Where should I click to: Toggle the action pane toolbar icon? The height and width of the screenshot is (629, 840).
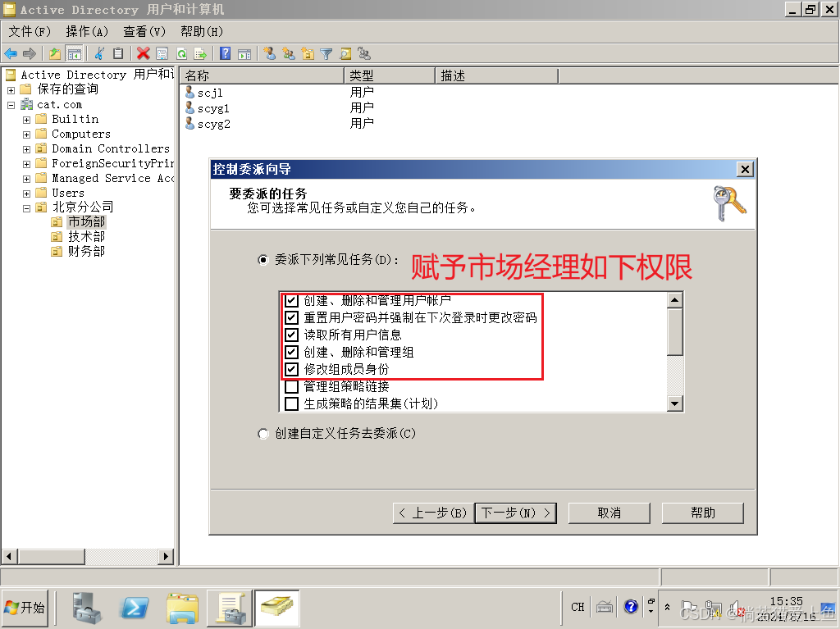[x=244, y=53]
